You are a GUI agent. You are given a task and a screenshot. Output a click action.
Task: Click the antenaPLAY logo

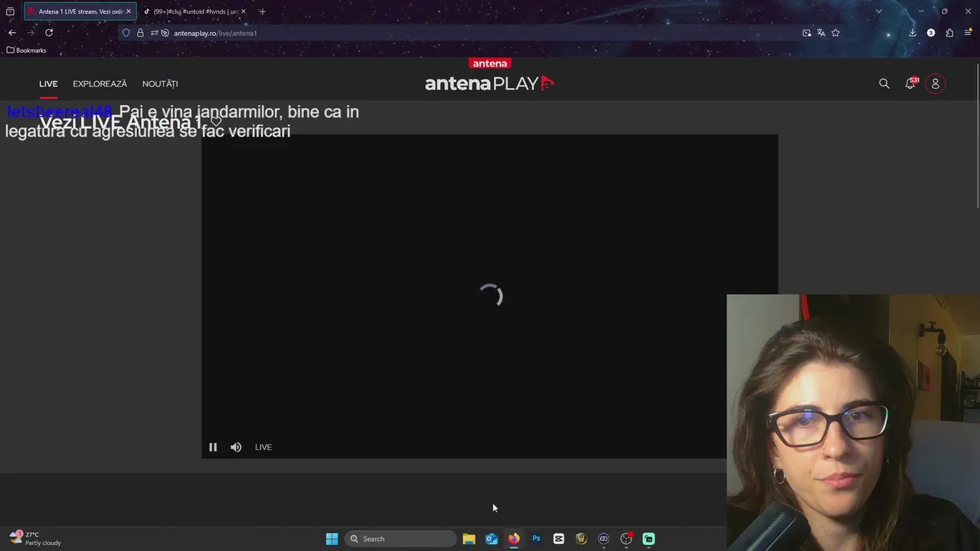[x=490, y=83]
